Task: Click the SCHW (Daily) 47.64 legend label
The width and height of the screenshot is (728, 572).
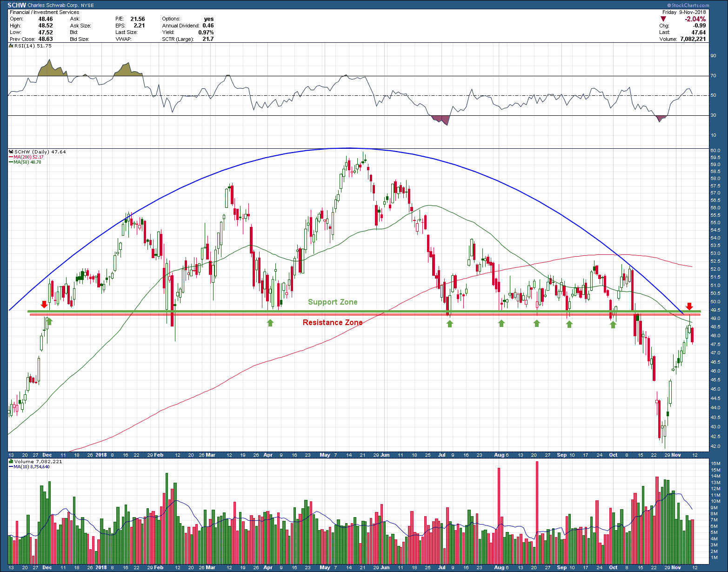Action: (x=40, y=152)
